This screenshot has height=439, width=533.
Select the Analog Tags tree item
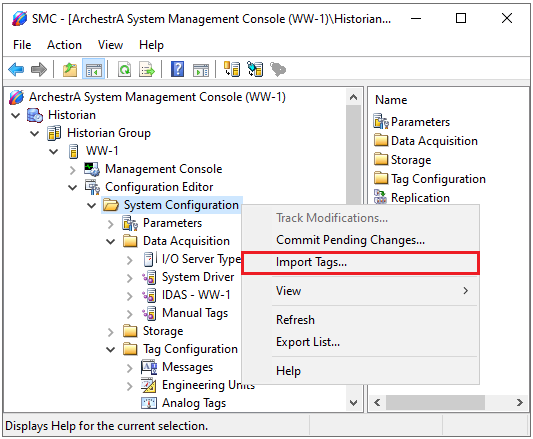tap(194, 403)
